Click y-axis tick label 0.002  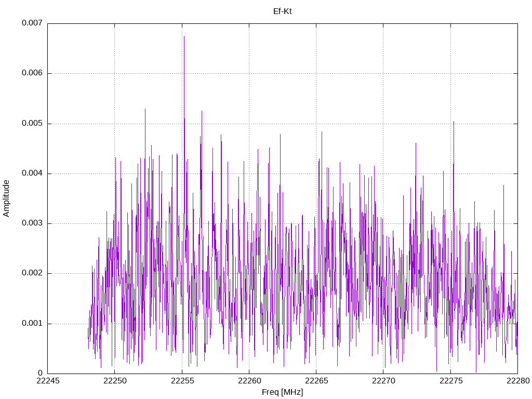click(32, 273)
